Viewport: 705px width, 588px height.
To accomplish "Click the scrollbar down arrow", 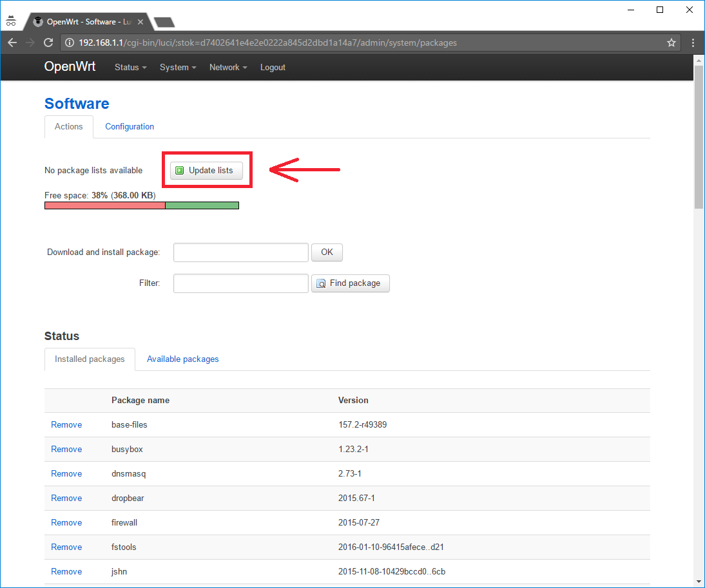I will (x=699, y=582).
